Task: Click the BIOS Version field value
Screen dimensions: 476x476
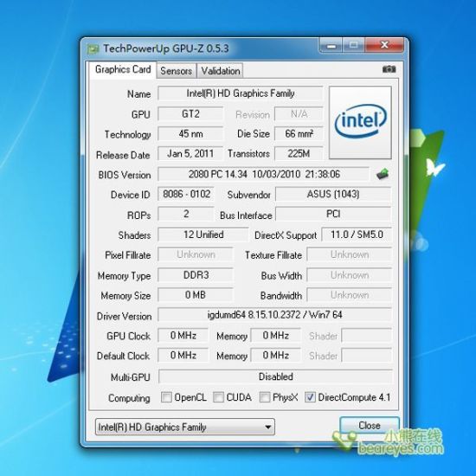Action: [264, 174]
